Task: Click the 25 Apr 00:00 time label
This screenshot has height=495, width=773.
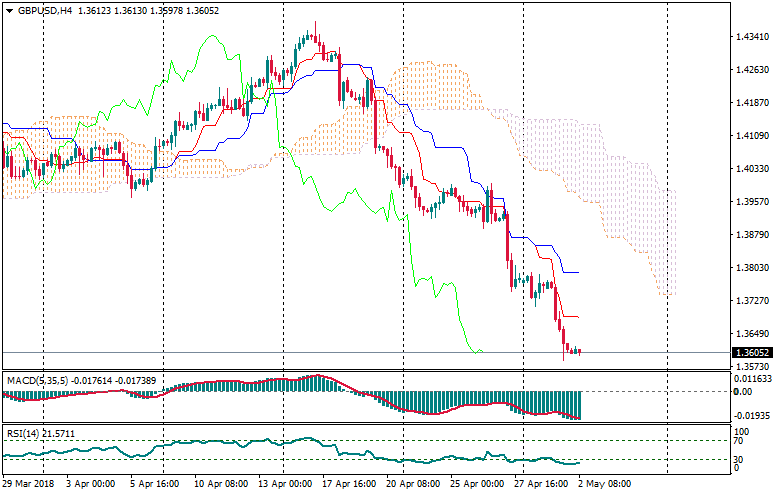Action: (477, 483)
